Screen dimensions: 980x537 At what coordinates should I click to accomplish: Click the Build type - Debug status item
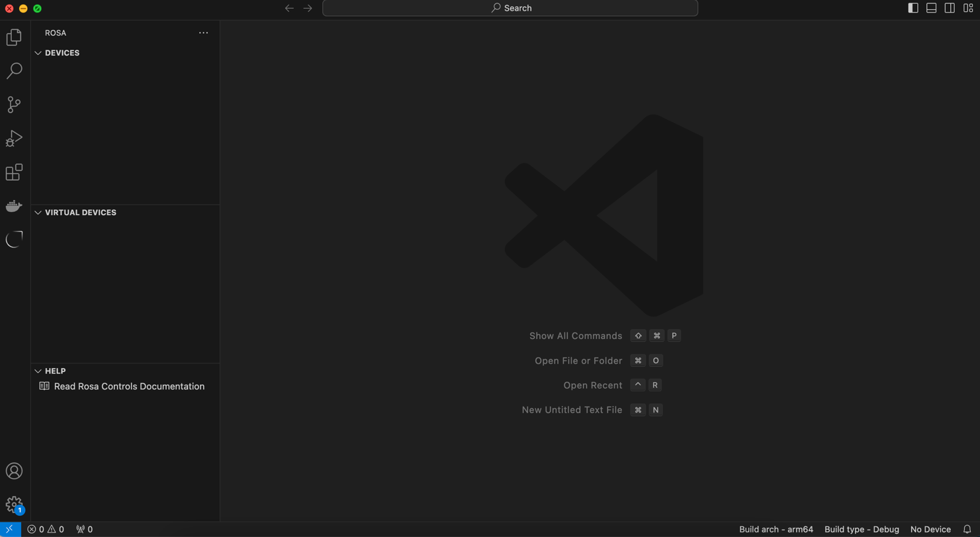861,529
